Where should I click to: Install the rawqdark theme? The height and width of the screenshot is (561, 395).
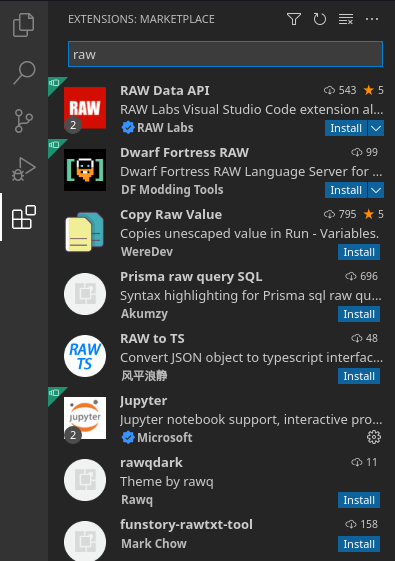359,500
